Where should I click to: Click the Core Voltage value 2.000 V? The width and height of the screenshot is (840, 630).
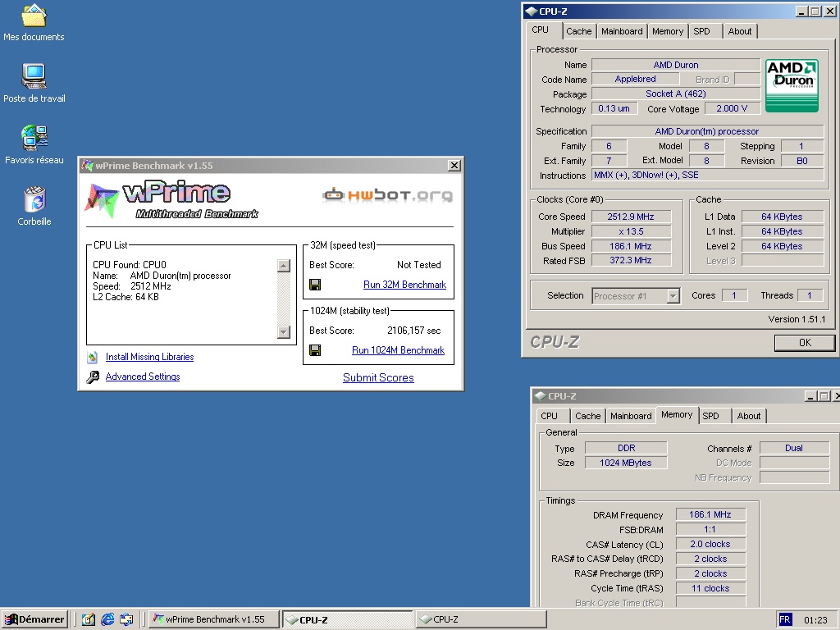(732, 108)
